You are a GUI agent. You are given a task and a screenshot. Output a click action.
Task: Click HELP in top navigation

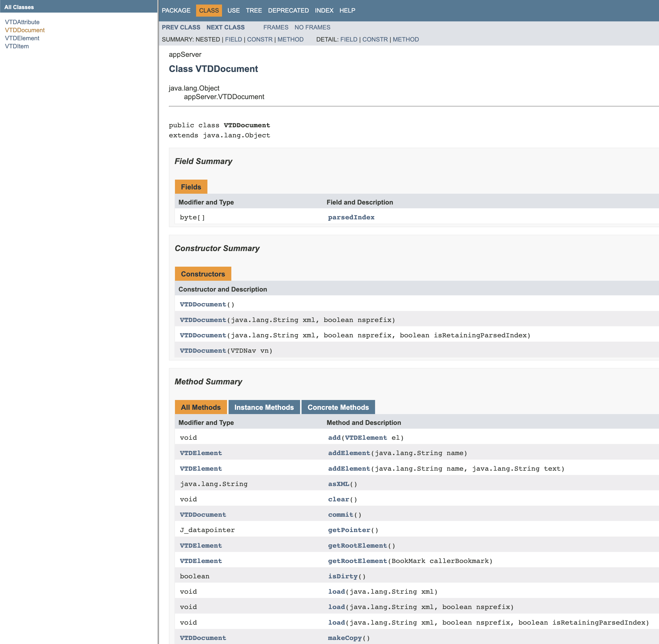[347, 11]
